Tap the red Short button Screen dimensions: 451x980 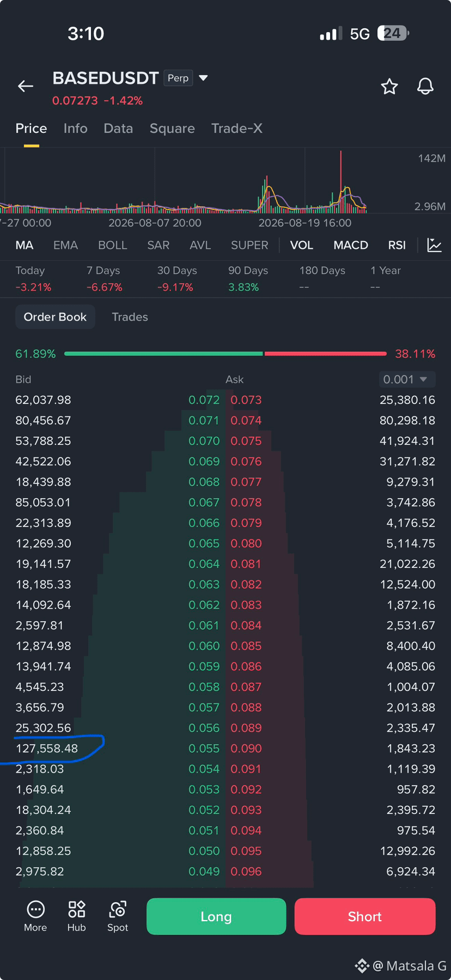coord(365,916)
